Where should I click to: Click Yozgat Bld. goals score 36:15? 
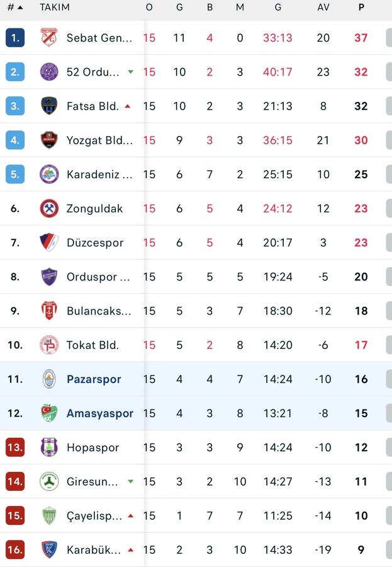pyautogui.click(x=277, y=140)
